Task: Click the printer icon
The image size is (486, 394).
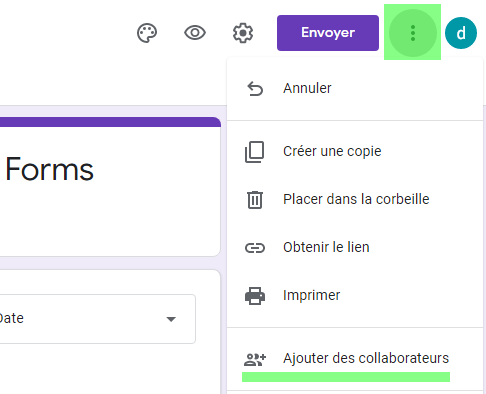Action: (x=255, y=296)
